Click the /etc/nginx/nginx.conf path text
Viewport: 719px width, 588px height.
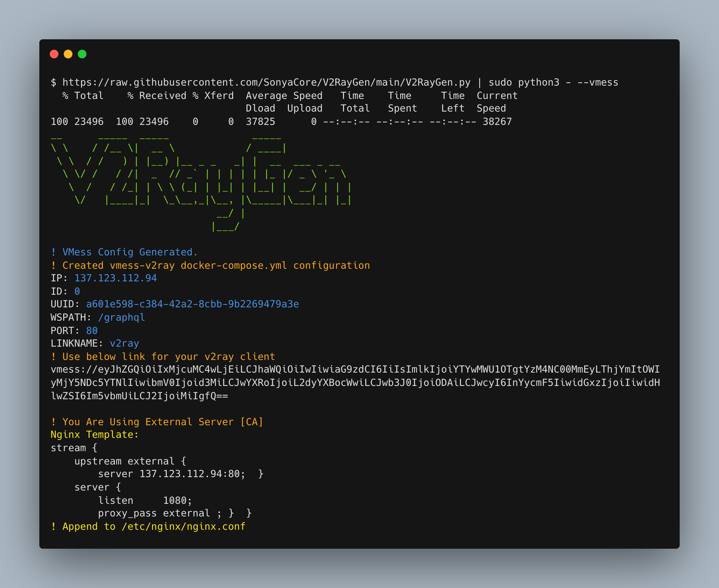click(183, 527)
